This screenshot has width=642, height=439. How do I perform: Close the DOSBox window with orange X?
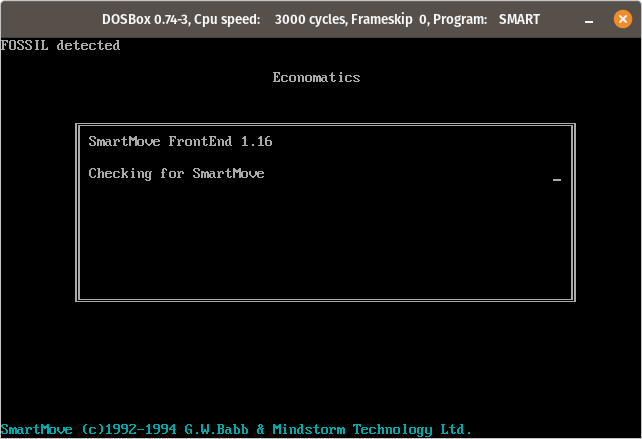click(622, 19)
